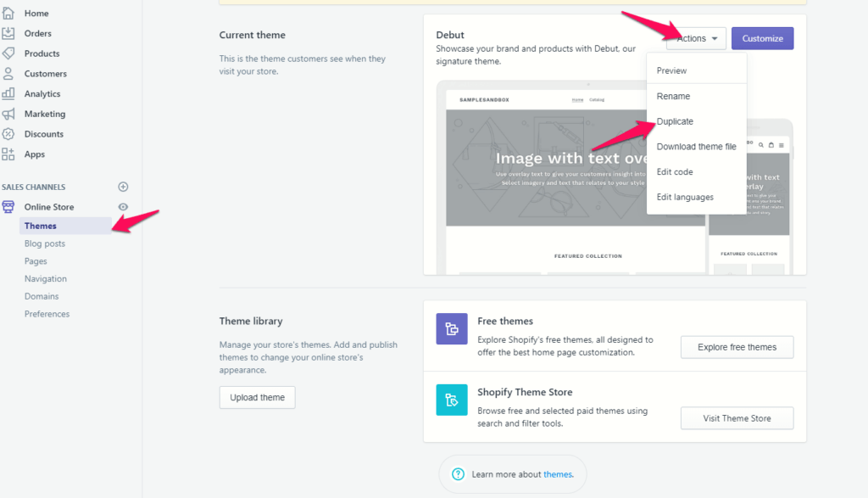Open Domains under Online Store
Viewport: 868px width, 498px height.
pyautogui.click(x=42, y=296)
